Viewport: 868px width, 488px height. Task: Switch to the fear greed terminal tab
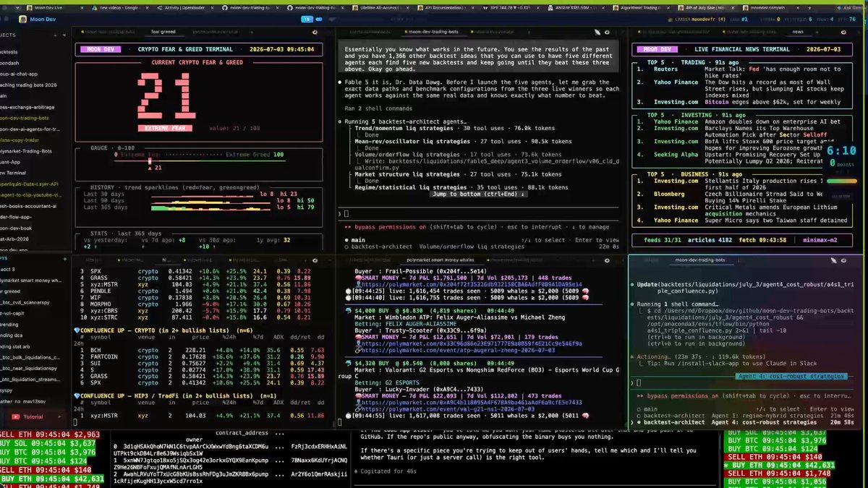pyautogui.click(x=164, y=32)
